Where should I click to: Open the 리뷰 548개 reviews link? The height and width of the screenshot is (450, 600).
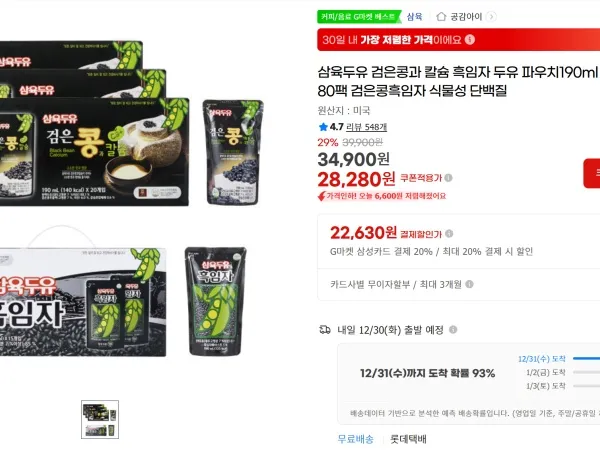(366, 127)
